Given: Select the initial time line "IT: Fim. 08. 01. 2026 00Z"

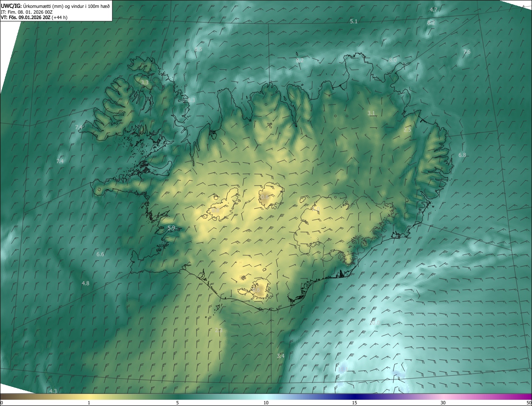Looking at the screenshot, I should [27, 12].
